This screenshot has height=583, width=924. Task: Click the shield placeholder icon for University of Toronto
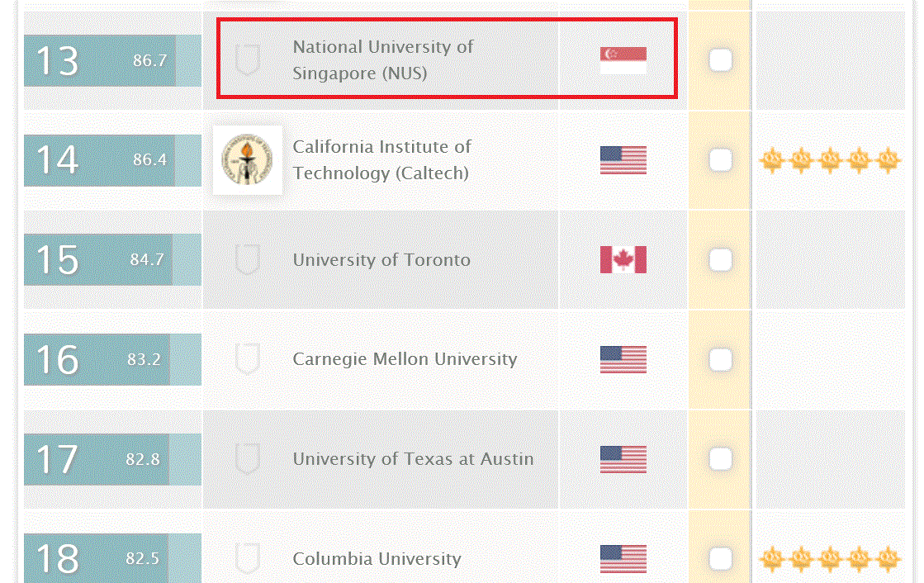pos(246,258)
